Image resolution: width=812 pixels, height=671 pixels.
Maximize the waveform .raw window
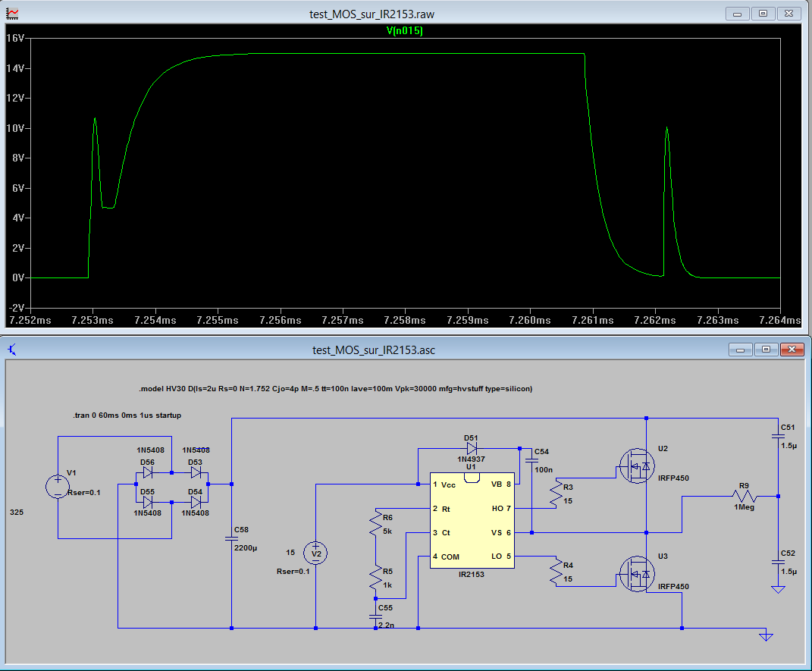click(x=764, y=14)
